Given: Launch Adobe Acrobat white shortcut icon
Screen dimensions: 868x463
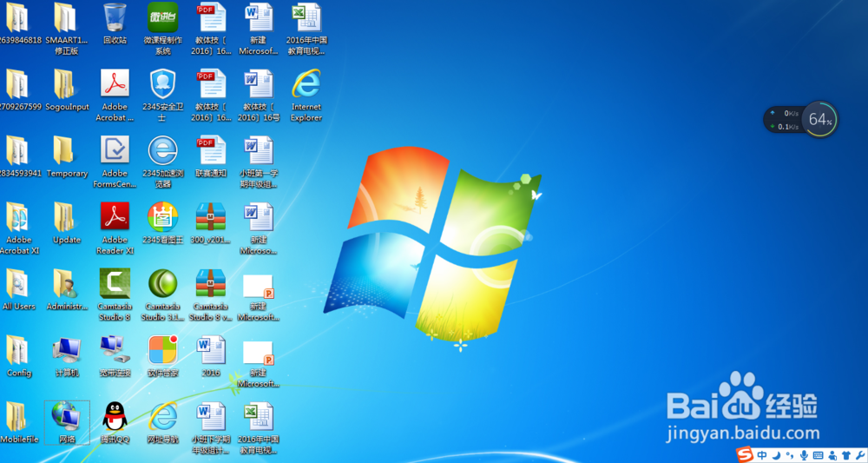Looking at the screenshot, I should click(115, 96).
